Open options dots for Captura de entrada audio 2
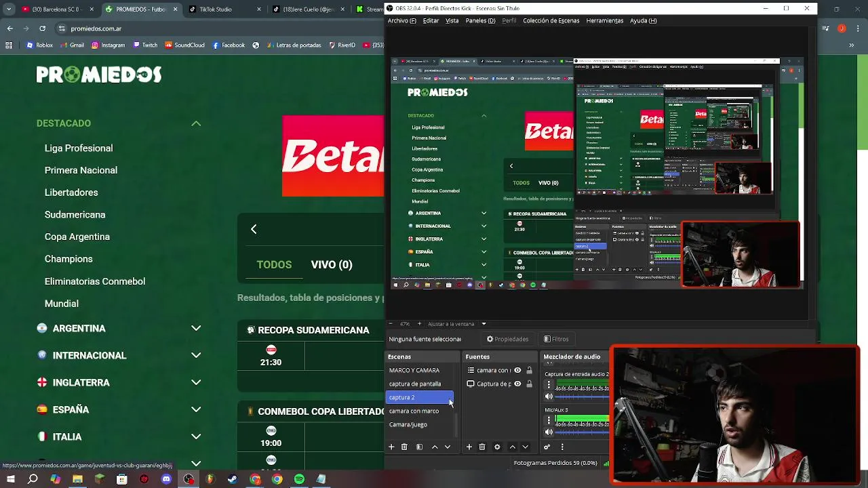 549,385
